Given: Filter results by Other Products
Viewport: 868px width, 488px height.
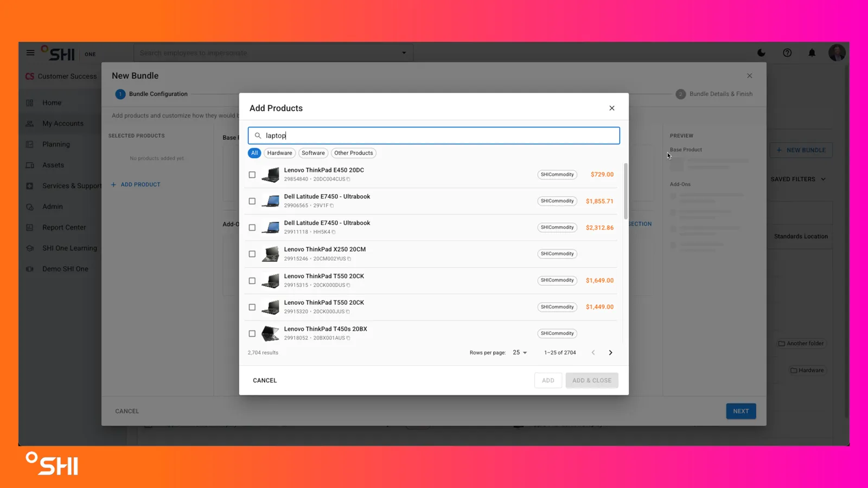Looking at the screenshot, I should [354, 153].
